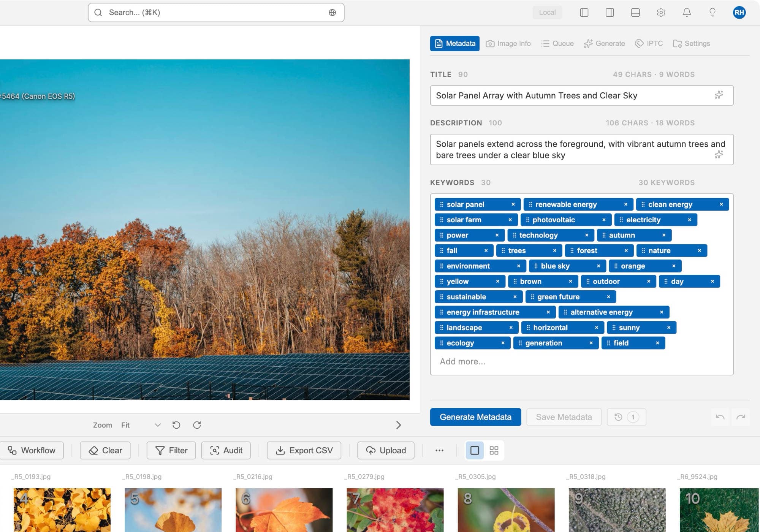Remove the 'photovoltaic' keyword
The width and height of the screenshot is (760, 532).
pos(604,220)
